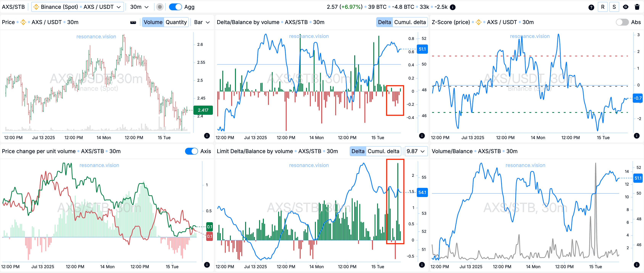Toggle the Abs switch in Z-Score panel
The image size is (644, 273).
pos(622,22)
